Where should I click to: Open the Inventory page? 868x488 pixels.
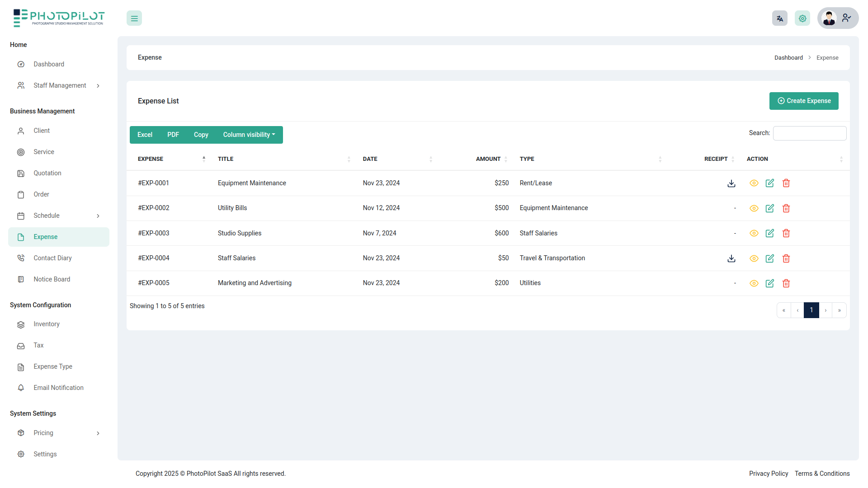[47, 324]
